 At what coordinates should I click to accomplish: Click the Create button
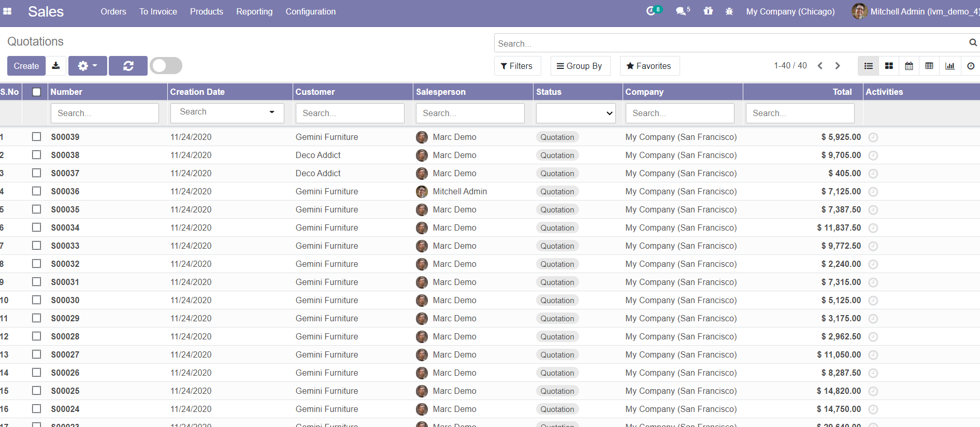click(x=26, y=66)
